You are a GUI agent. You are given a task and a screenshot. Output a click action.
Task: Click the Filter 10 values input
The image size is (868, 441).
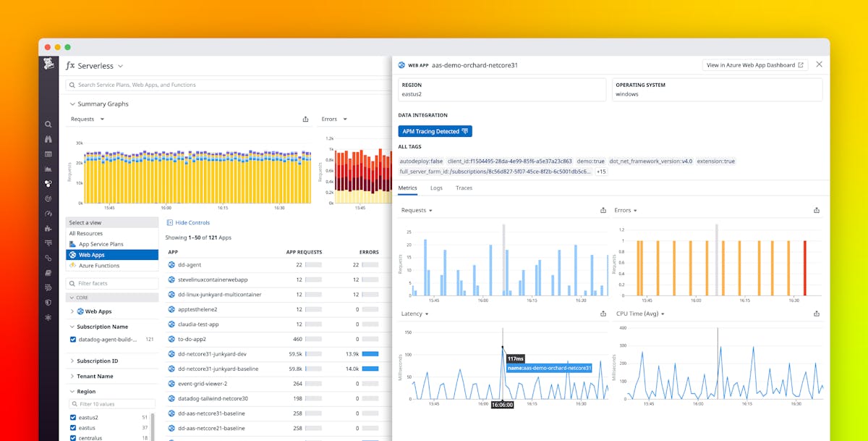[x=111, y=404]
